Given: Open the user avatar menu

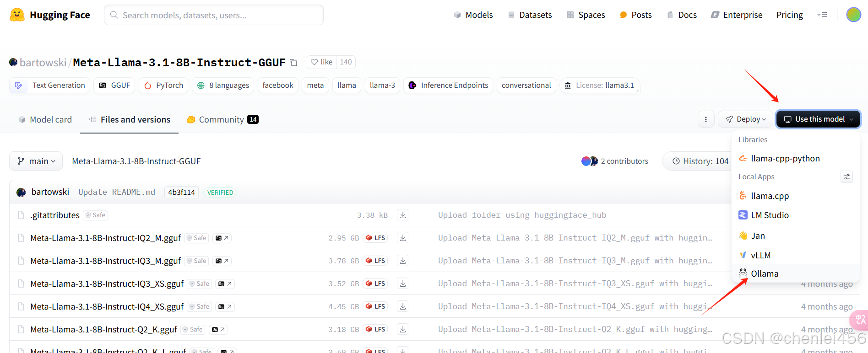Looking at the screenshot, I should pos(853,15).
